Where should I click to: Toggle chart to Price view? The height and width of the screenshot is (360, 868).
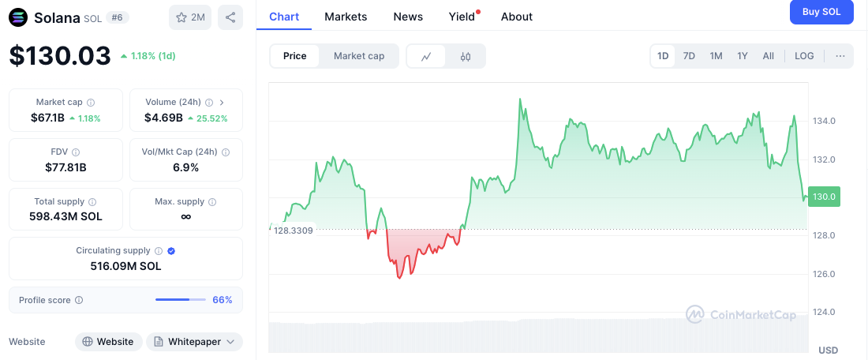pos(295,56)
